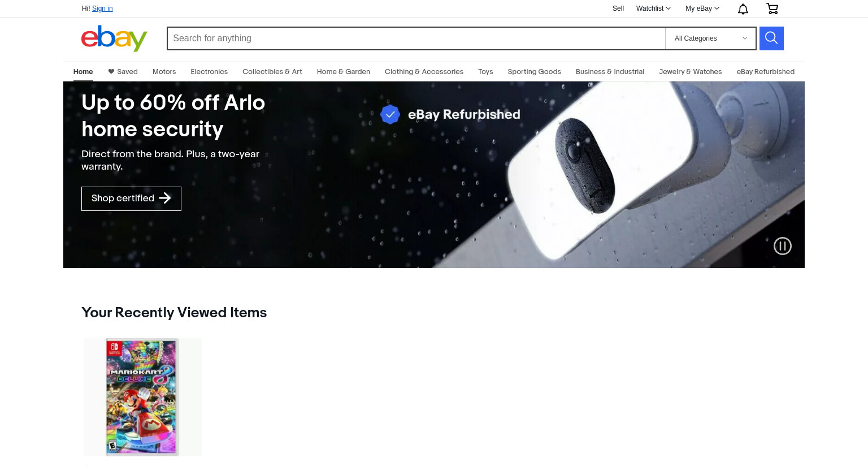Go to Sporting Goods category
Screen dimensions: 868x466
(x=534, y=72)
